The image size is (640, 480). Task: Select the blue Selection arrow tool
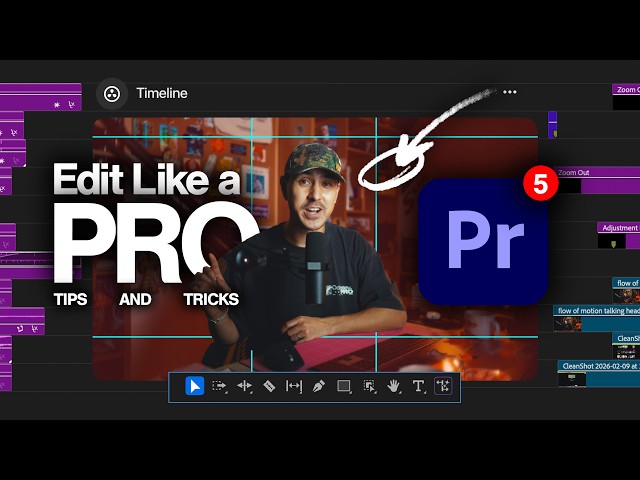195,386
